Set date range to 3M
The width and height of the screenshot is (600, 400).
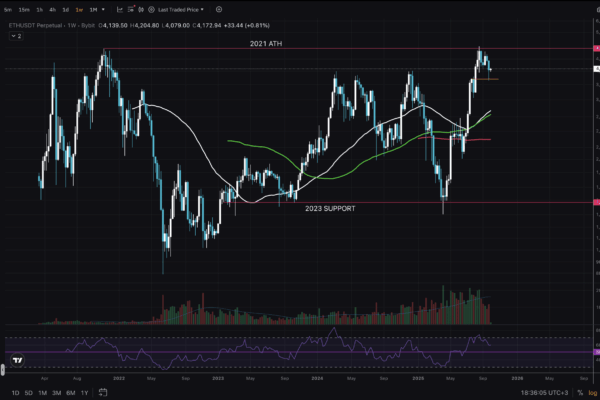click(x=56, y=393)
